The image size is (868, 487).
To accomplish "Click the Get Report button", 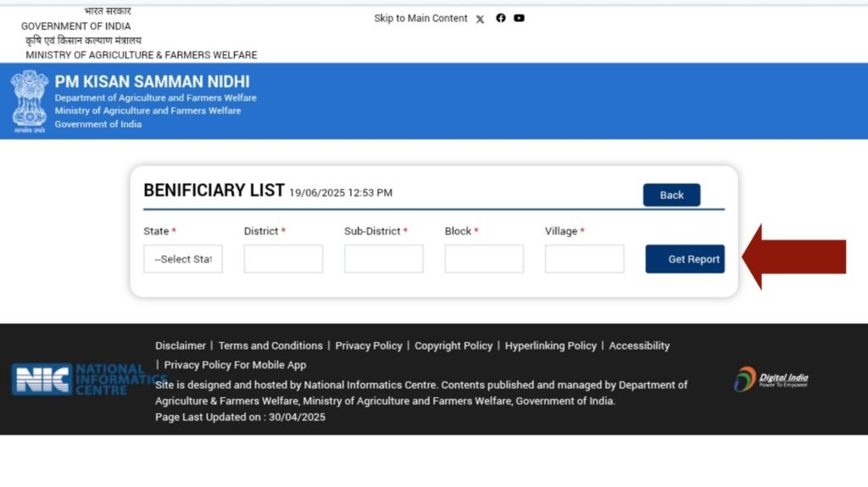I will tap(685, 259).
